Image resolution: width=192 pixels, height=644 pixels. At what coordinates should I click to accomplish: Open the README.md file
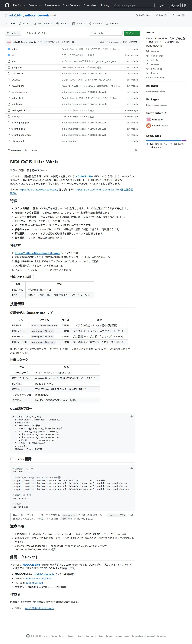[18, 86]
